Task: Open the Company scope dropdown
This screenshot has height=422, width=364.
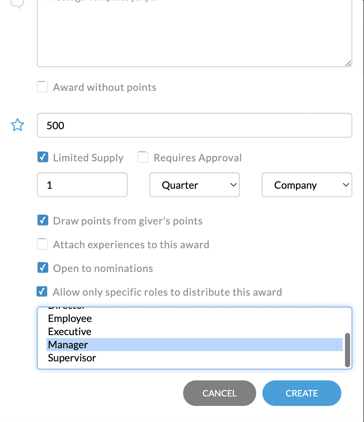Action: [307, 185]
